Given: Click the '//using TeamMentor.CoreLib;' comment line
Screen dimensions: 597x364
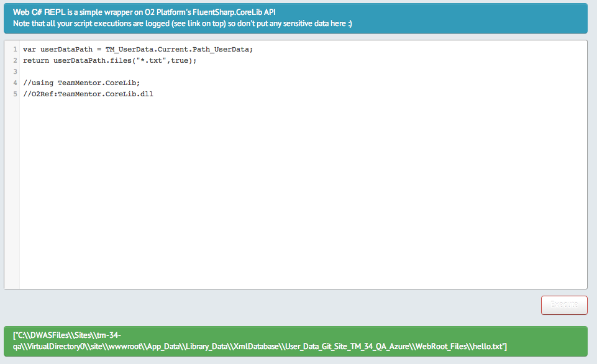Looking at the screenshot, I should [81, 83].
